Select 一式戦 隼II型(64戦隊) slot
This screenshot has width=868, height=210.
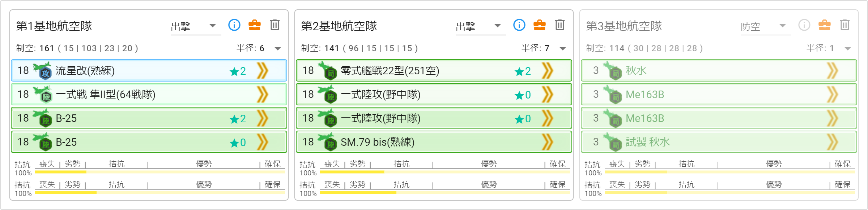[x=149, y=94]
